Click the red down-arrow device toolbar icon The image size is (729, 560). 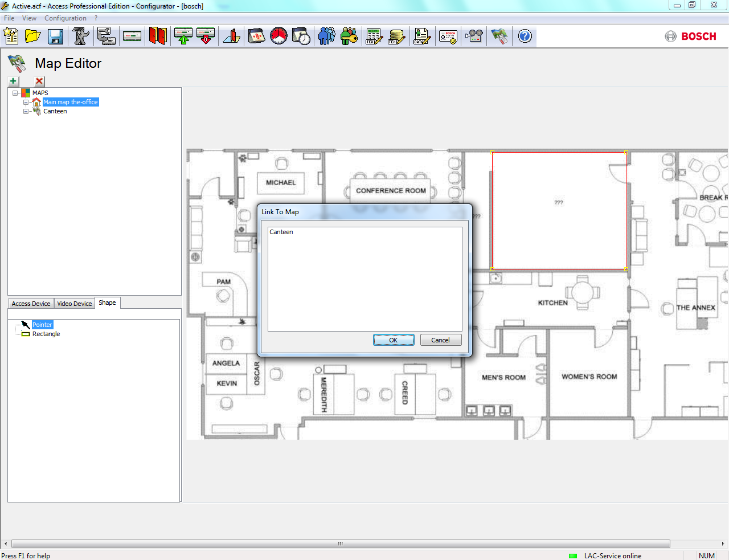[206, 36]
